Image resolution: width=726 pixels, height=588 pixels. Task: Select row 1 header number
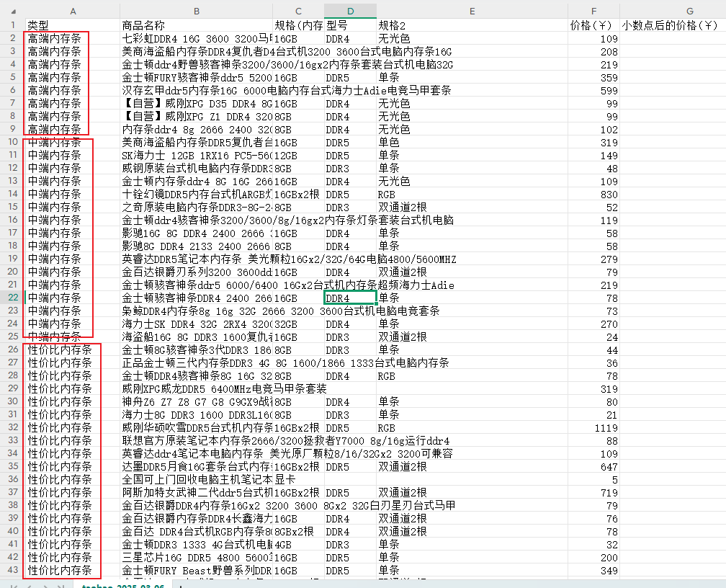click(x=13, y=25)
